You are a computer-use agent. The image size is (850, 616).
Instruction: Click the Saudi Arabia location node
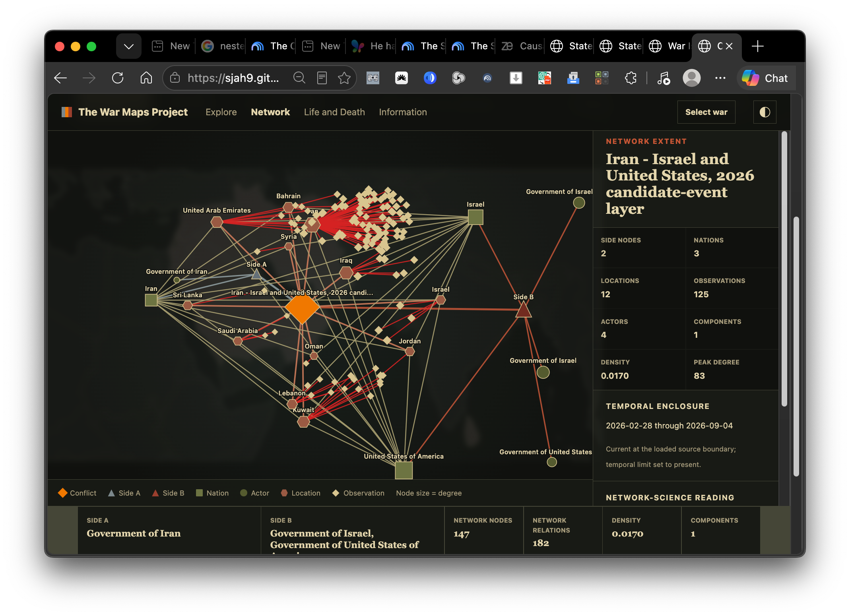(x=238, y=341)
